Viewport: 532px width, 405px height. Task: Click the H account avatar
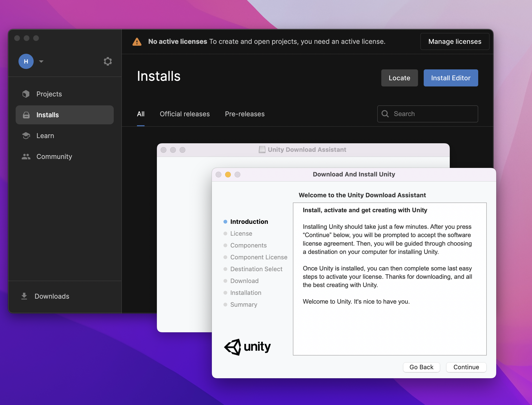point(26,61)
